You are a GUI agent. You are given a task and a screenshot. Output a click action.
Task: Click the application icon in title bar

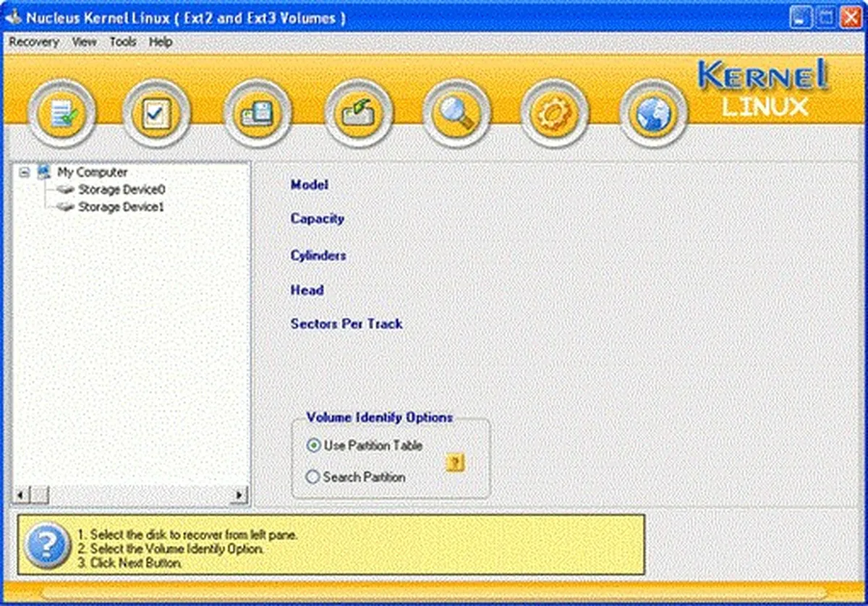pyautogui.click(x=14, y=17)
